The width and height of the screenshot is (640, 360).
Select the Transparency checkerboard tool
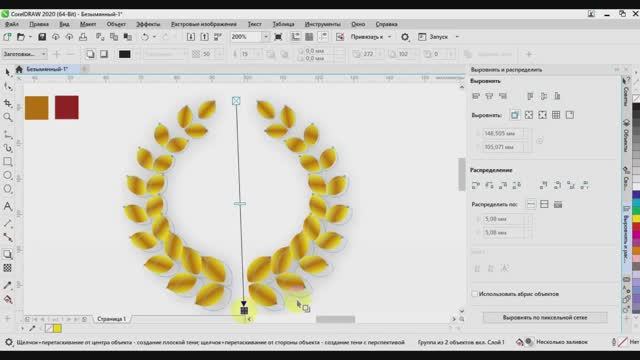pos(7,268)
